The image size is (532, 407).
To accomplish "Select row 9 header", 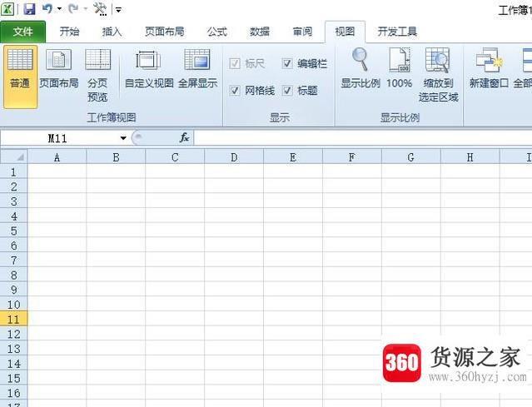I will point(13,290).
